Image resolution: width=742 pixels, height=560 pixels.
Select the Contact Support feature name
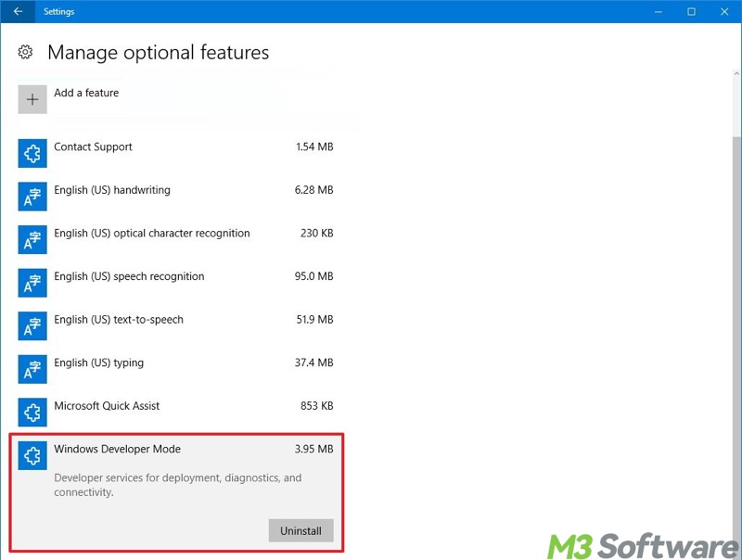tap(93, 147)
